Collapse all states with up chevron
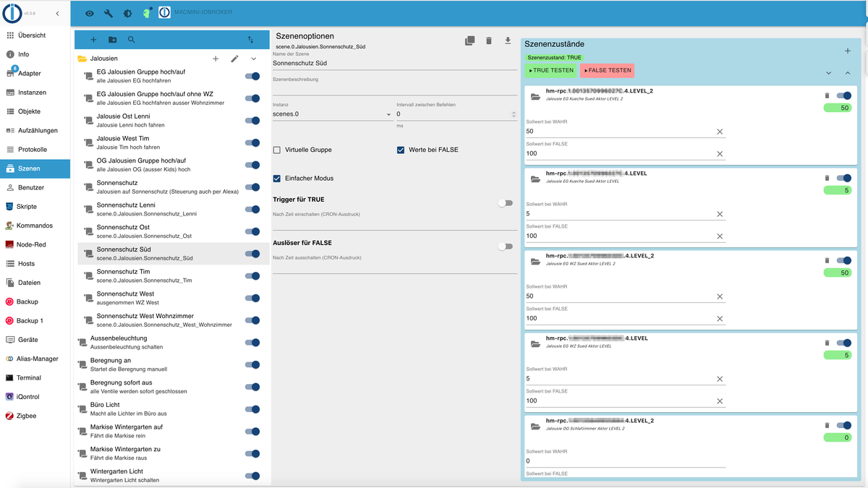Viewport: 868px width, 488px height. click(848, 73)
